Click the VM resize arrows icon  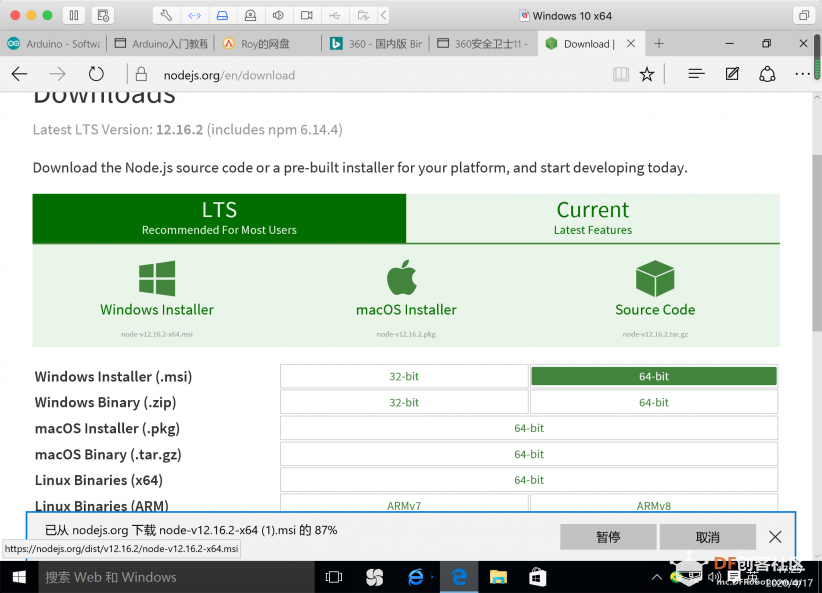pos(194,15)
